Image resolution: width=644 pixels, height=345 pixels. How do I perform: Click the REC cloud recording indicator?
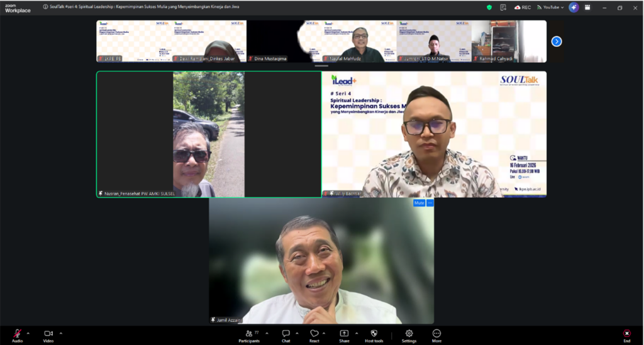tap(523, 8)
